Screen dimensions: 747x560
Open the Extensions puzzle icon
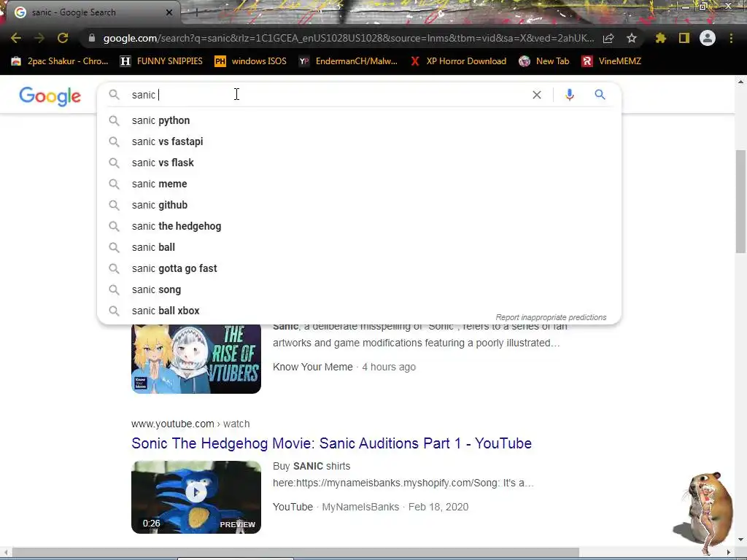pyautogui.click(x=660, y=38)
